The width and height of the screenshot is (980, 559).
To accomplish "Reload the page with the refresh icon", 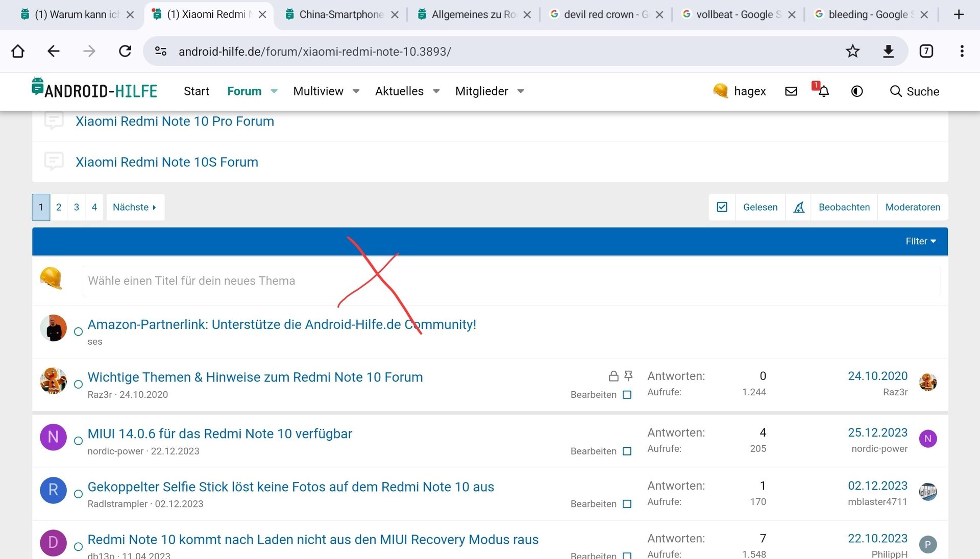I will (125, 51).
